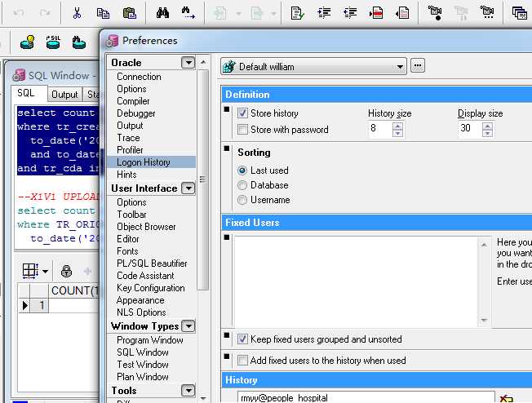532x403 pixels.
Task: Click the scroll-down arrow of preferences list
Action: (x=203, y=398)
